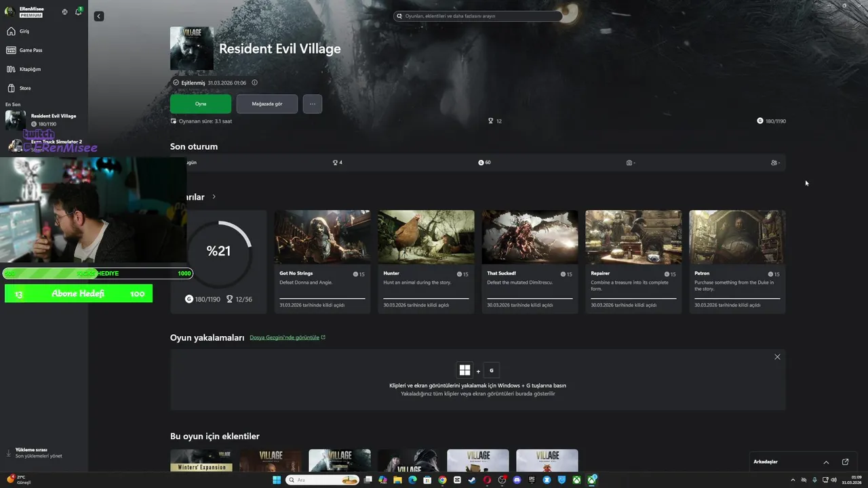Collapse the sidebar with the back arrow
This screenshot has width=868, height=488.
tap(99, 16)
